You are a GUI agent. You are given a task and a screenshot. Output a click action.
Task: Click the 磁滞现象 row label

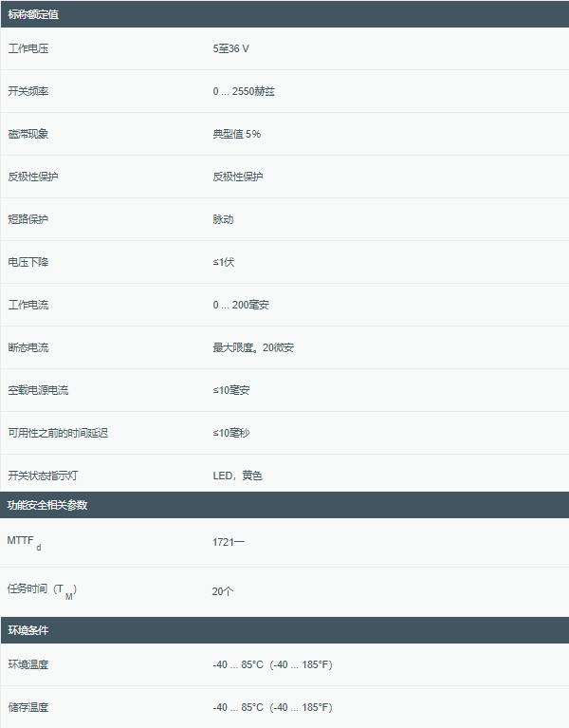[x=28, y=134]
